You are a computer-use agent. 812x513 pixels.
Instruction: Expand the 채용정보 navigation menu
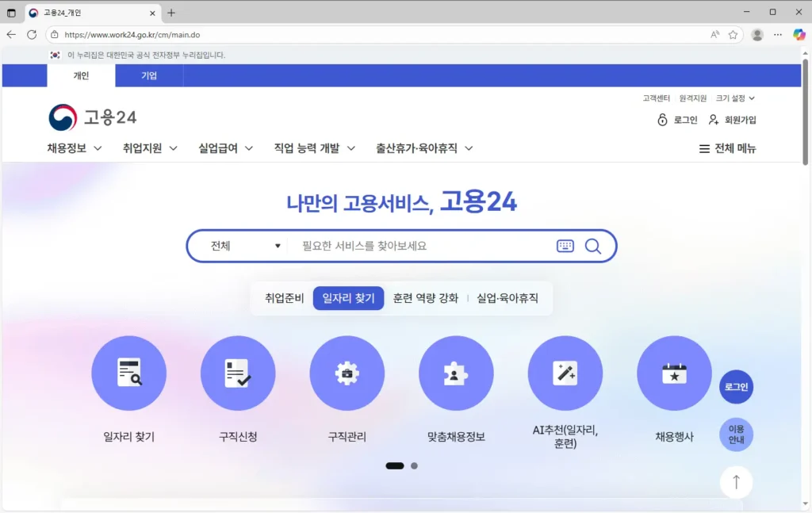pyautogui.click(x=68, y=148)
